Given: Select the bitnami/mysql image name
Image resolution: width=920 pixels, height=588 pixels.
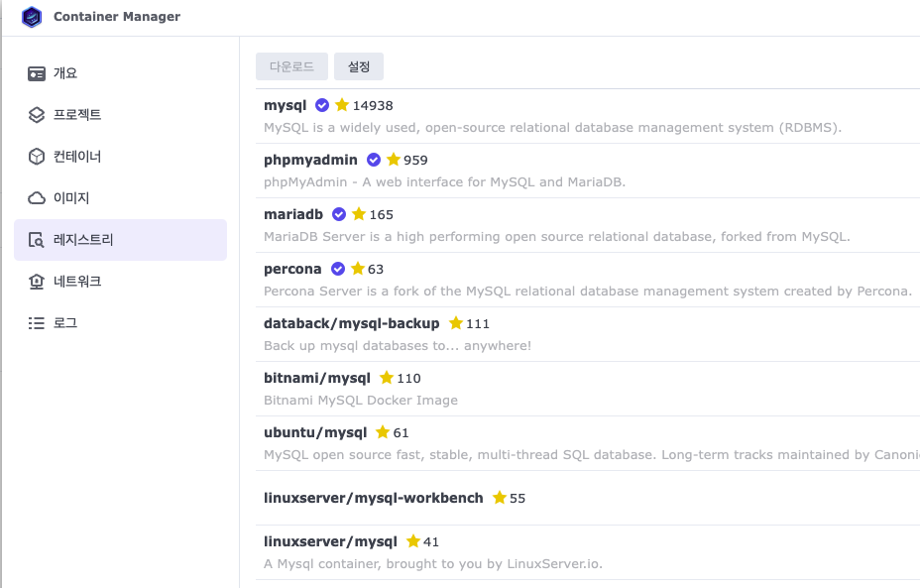Looking at the screenshot, I should [317, 379].
